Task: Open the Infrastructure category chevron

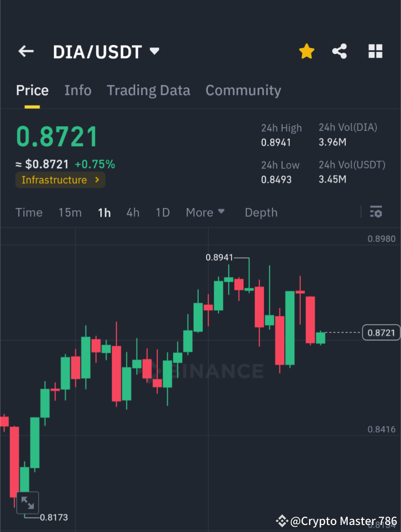Action: click(96, 180)
